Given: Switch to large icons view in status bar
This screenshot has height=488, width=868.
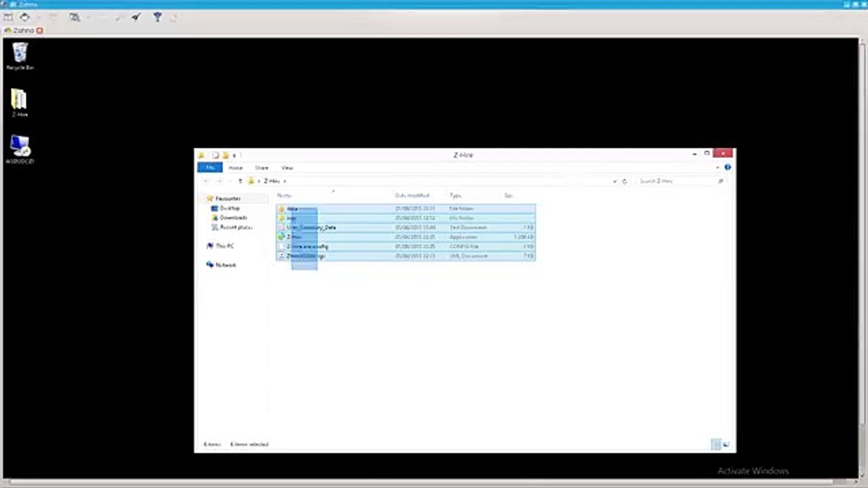Looking at the screenshot, I should 726,445.
